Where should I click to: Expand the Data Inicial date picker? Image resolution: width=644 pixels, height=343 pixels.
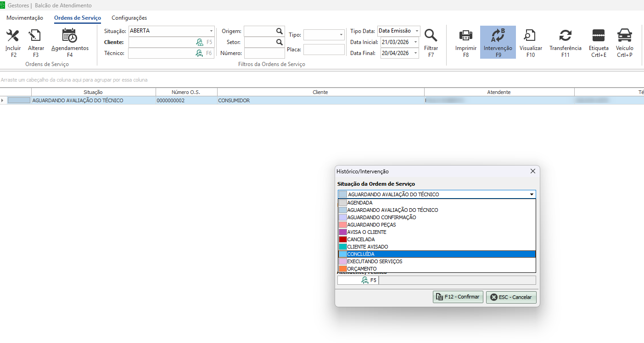415,42
